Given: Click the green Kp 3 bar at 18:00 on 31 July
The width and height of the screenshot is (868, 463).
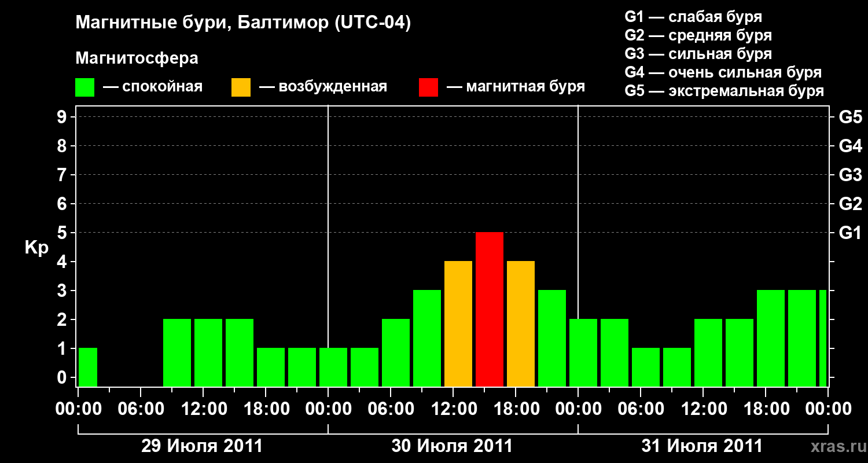Looking at the screenshot, I should coord(771,339).
